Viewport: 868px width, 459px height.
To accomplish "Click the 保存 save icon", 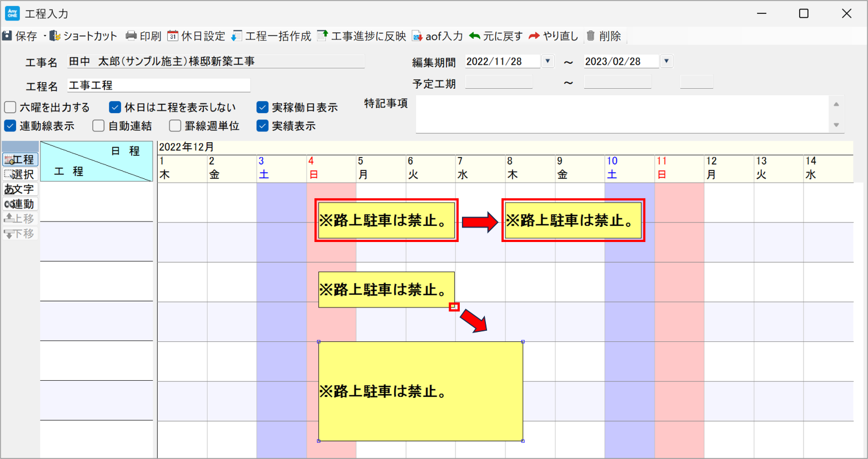I will 8,36.
